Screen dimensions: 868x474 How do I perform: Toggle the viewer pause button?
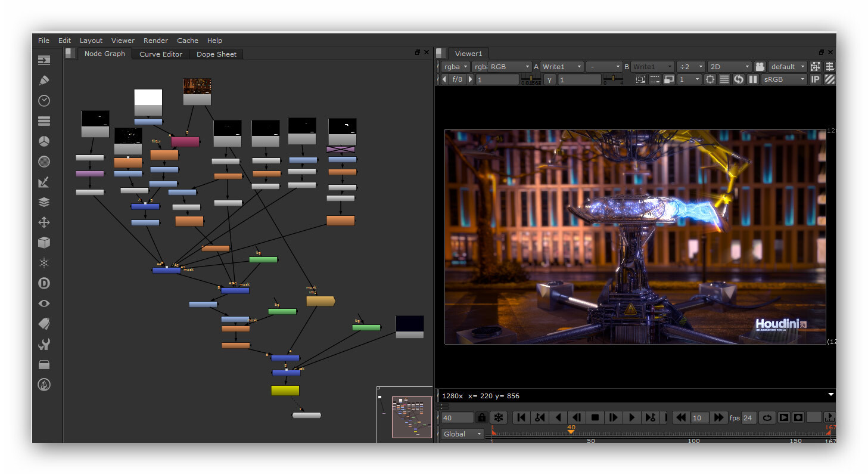pos(753,79)
